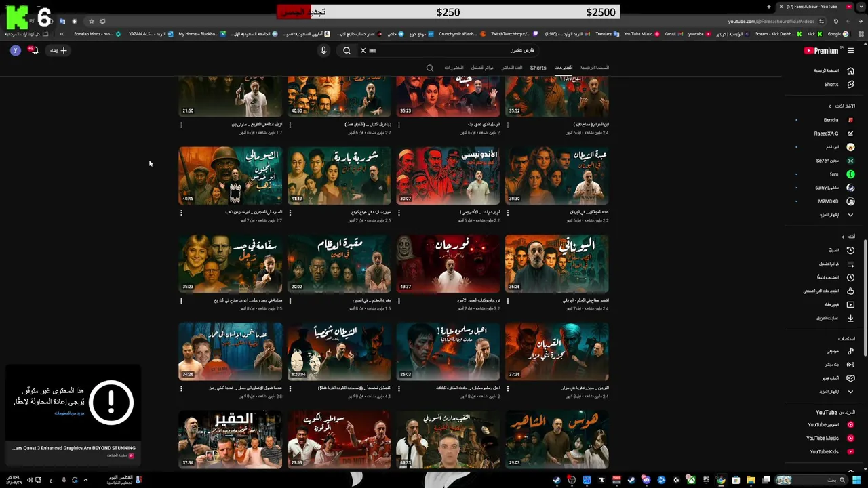
Task: Open options menu for الصومالي المجنون video
Action: point(181,213)
